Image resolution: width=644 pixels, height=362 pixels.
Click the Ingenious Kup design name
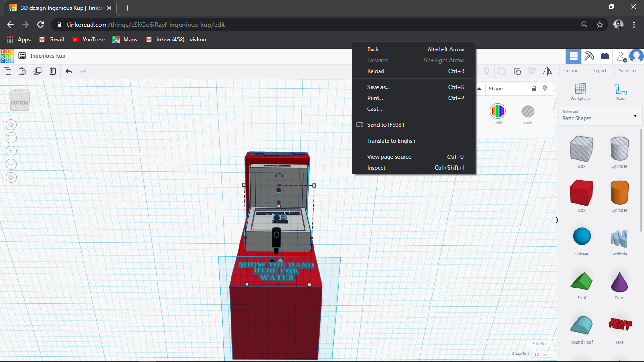[48, 56]
